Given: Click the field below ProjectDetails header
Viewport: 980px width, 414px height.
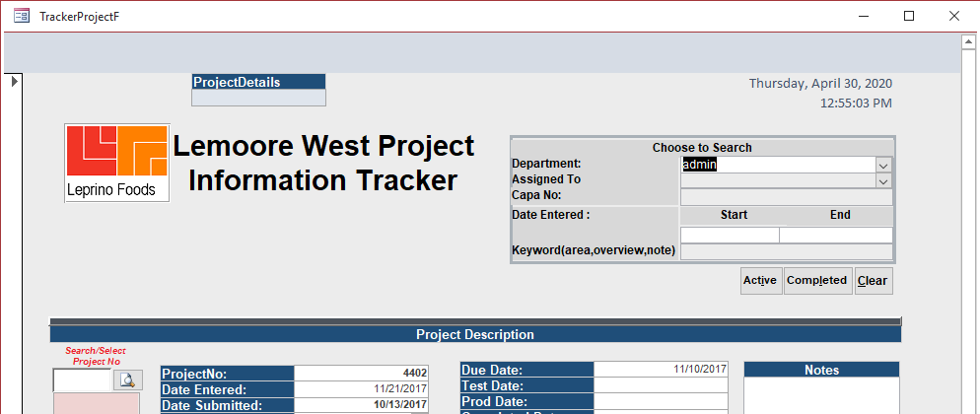Looking at the screenshot, I should pos(258,98).
